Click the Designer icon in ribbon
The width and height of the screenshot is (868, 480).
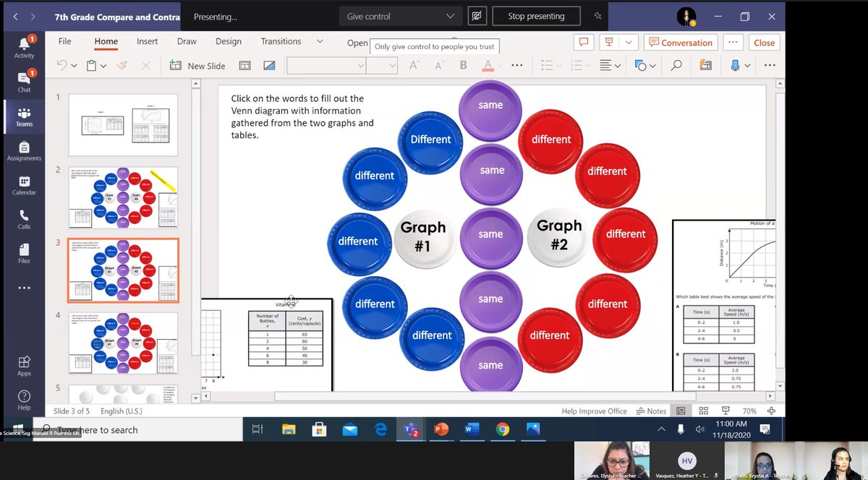[705, 66]
